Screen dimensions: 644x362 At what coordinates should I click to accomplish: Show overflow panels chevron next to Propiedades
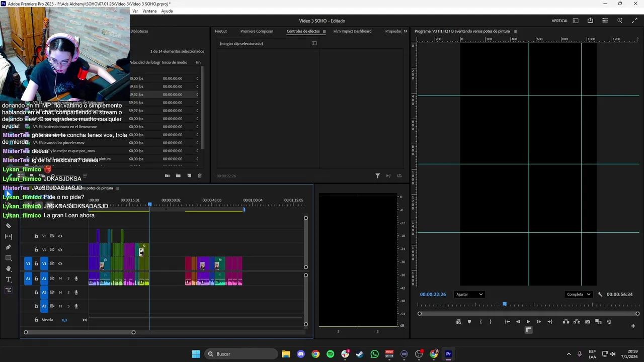pyautogui.click(x=406, y=31)
